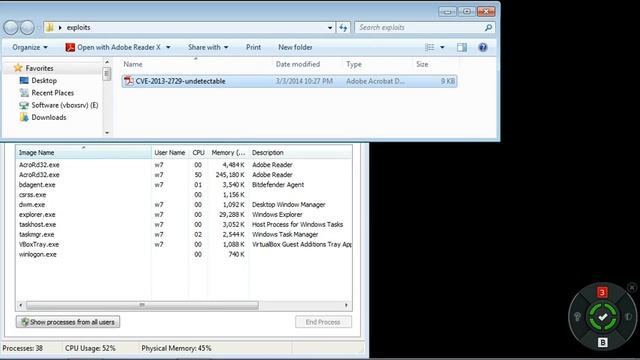Select the csrss.exe process row

pyautogui.click(x=184, y=195)
